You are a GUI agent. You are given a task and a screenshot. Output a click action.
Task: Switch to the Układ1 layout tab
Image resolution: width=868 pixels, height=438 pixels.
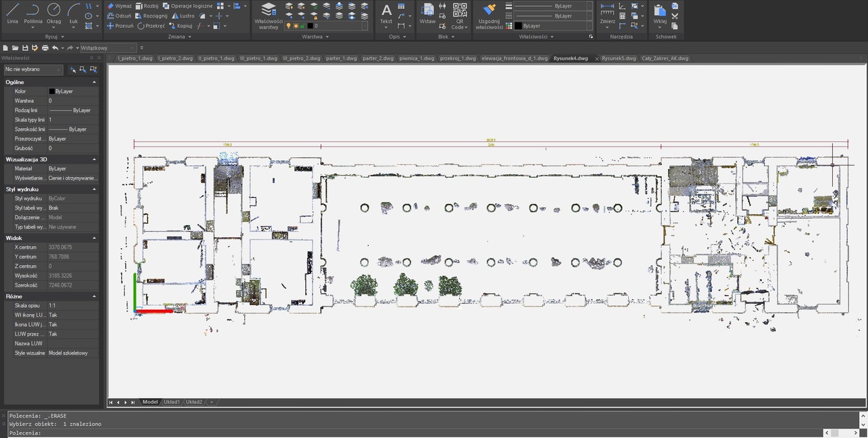coord(172,402)
